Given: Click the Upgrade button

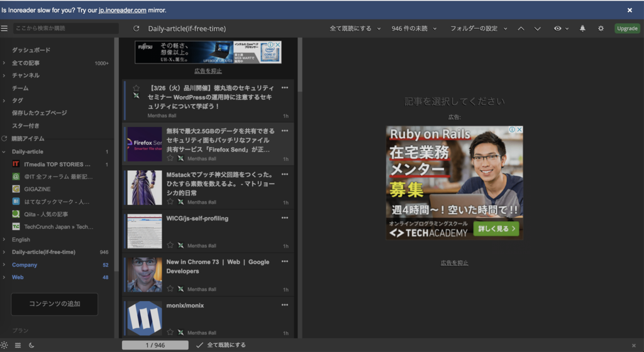Looking at the screenshot, I should pyautogui.click(x=627, y=28).
